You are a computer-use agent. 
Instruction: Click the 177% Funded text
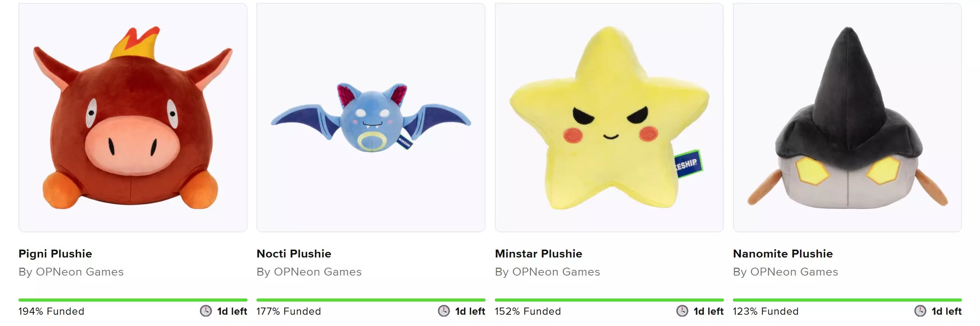coord(289,311)
